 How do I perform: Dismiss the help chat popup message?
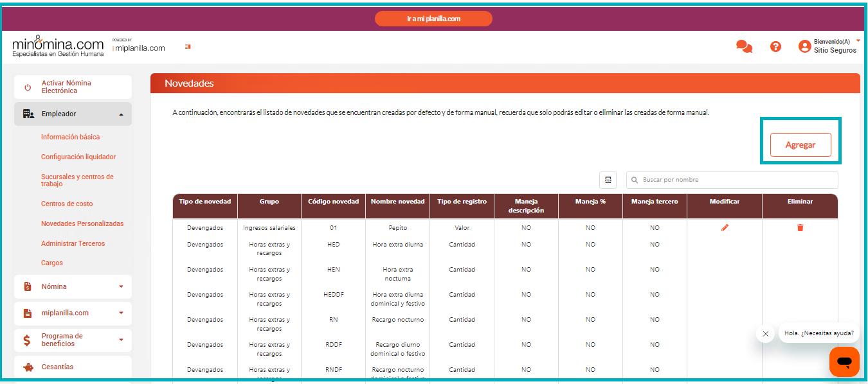coord(765,334)
